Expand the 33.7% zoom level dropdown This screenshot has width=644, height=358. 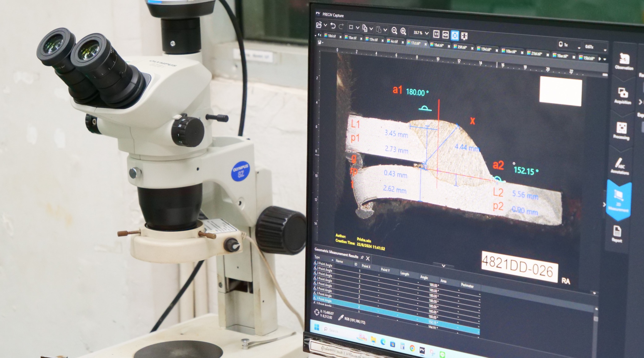pyautogui.click(x=427, y=33)
